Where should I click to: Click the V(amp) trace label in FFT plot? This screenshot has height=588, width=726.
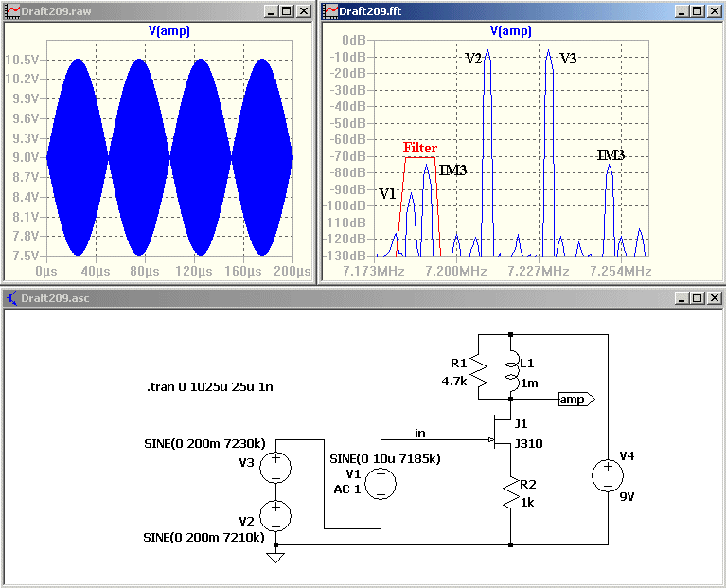(511, 31)
